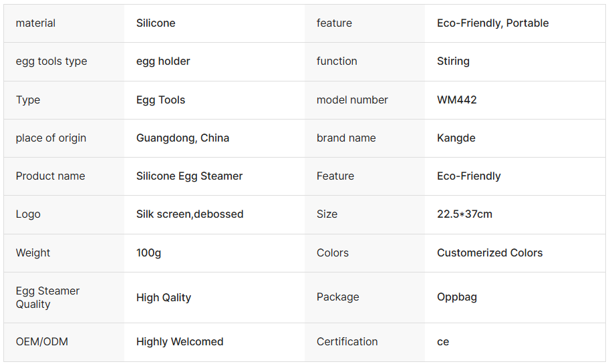
Task: Click the Kangde brand name value
Action: tap(456, 138)
